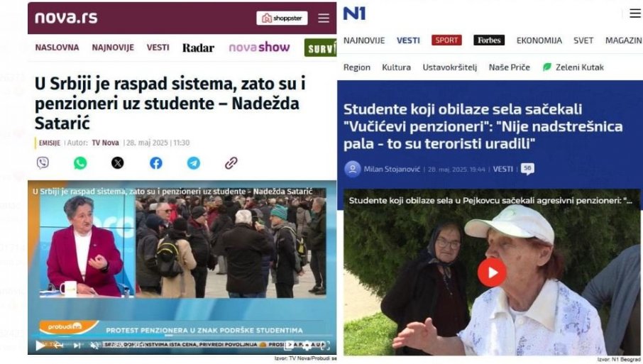643x364 pixels.
Task: Unmute the TV Nova video player
Action: tap(94, 346)
